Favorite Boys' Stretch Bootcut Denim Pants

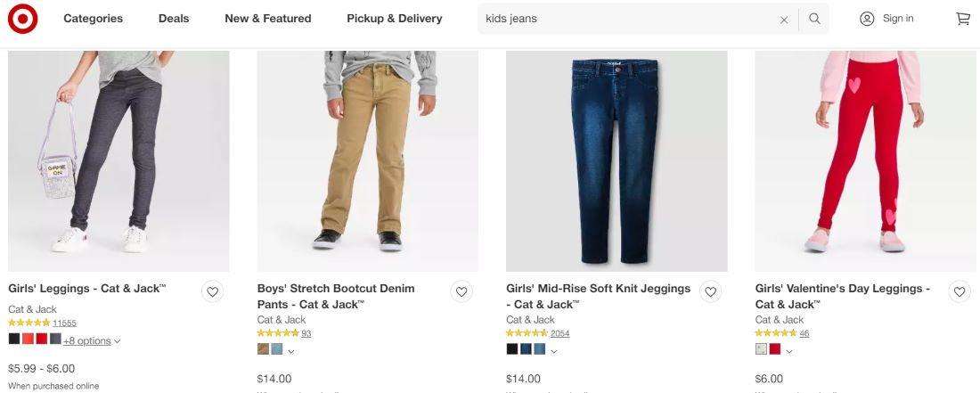pyautogui.click(x=461, y=291)
